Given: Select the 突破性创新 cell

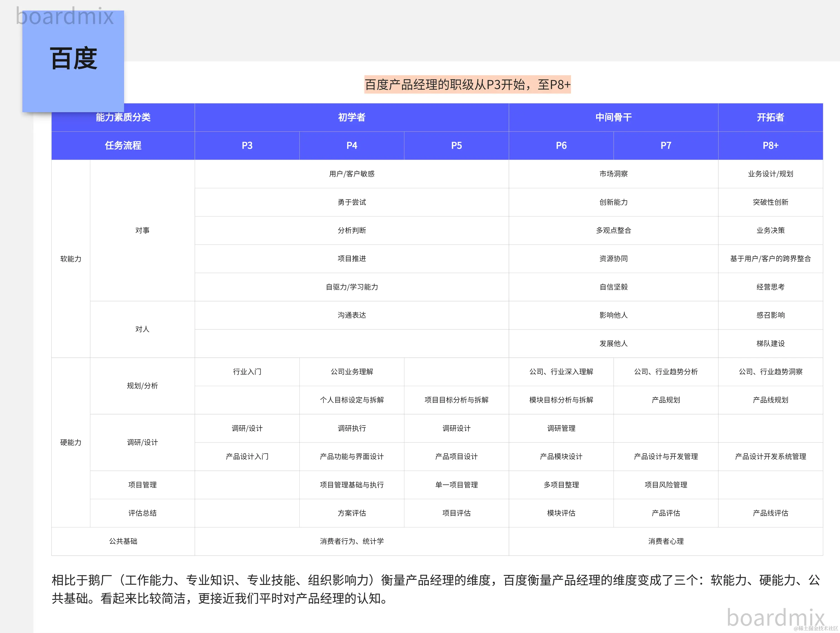Looking at the screenshot, I should coord(771,202).
